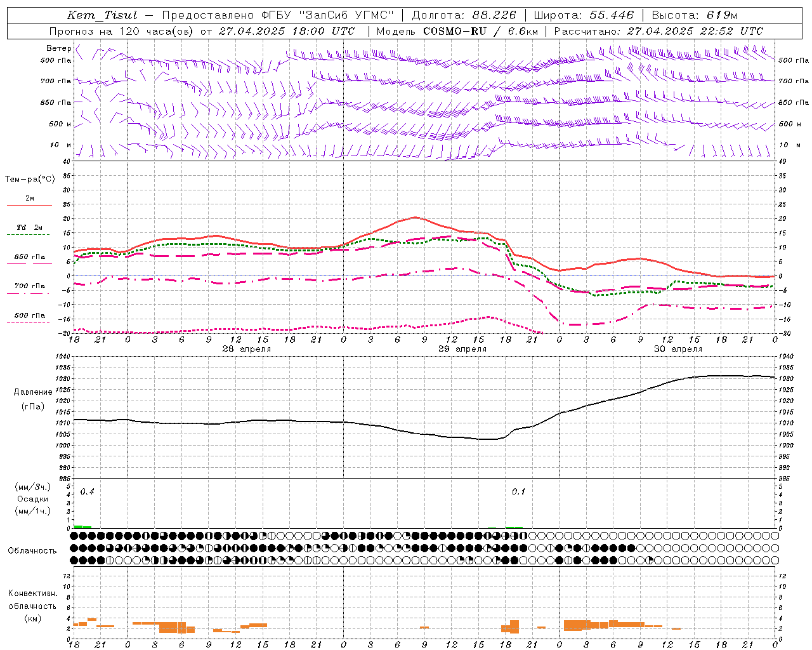Select the Долгота: 88.226 value
This screenshot has height=650, width=812.
[464, 15]
